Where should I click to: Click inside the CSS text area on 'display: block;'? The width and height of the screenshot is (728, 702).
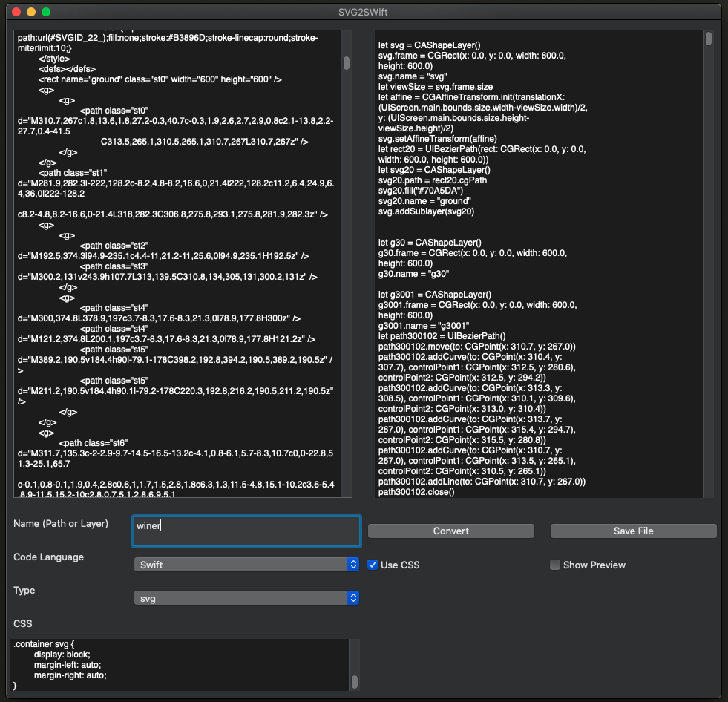(x=62, y=655)
